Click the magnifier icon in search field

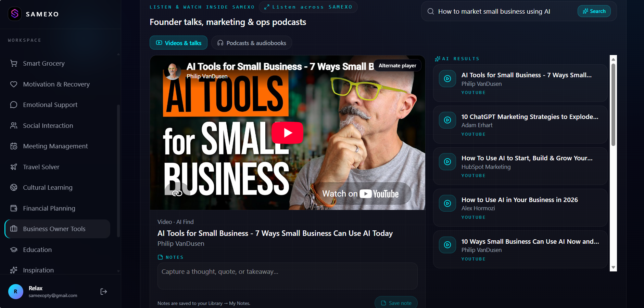(431, 11)
